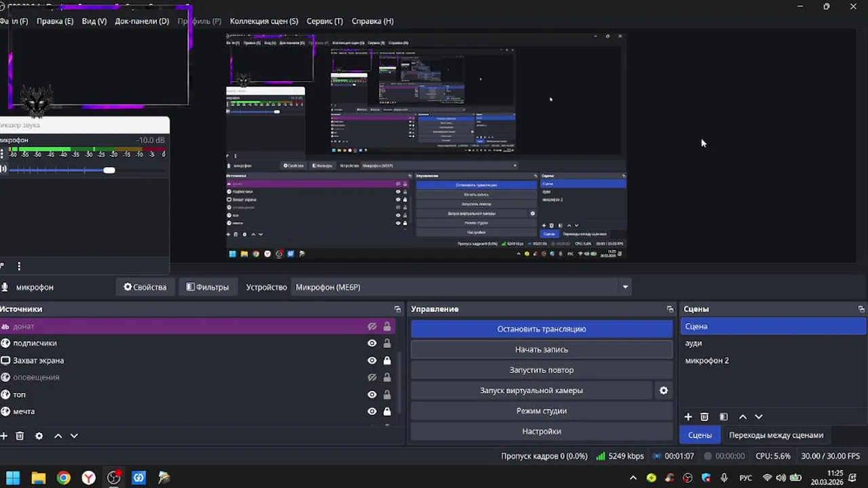
Task: Hide the топ source
Action: (372, 394)
